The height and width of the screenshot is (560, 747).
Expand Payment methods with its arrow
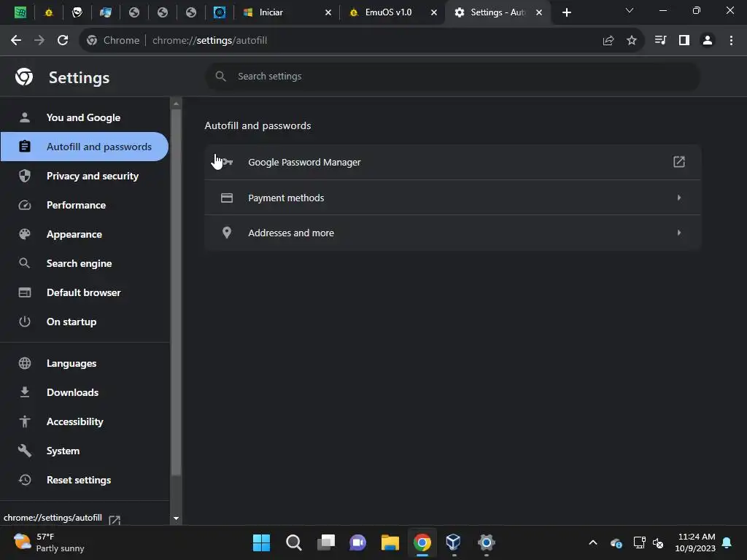(x=679, y=198)
